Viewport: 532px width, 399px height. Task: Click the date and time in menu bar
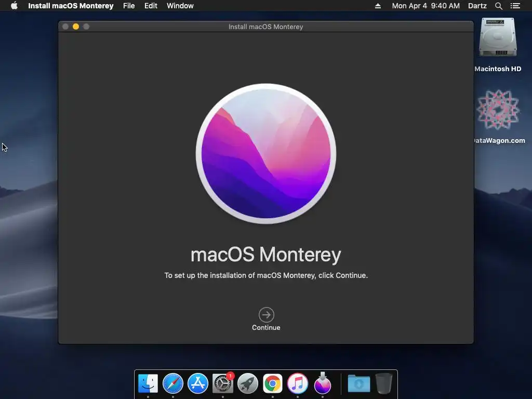[x=426, y=6]
